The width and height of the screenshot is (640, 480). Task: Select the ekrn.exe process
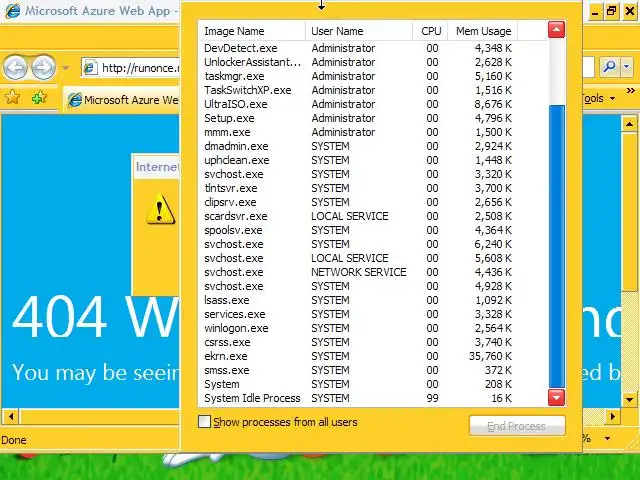coord(358,356)
